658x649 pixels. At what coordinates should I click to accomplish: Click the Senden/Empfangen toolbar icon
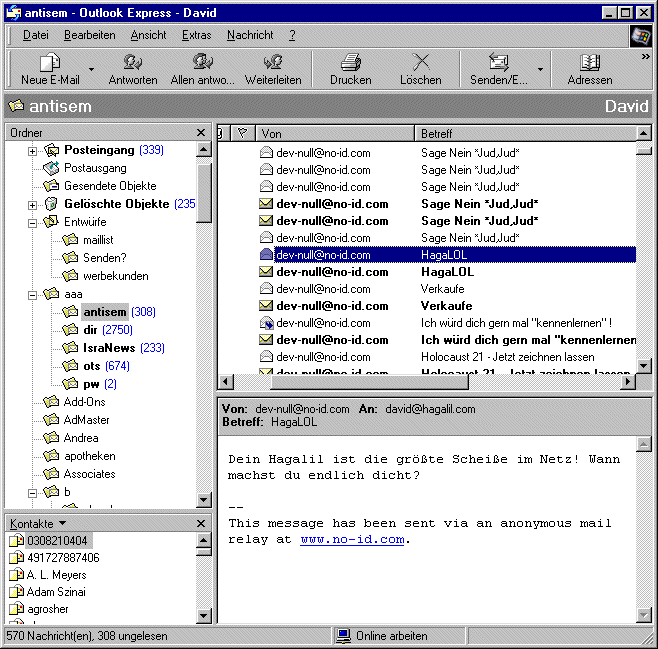tap(498, 63)
